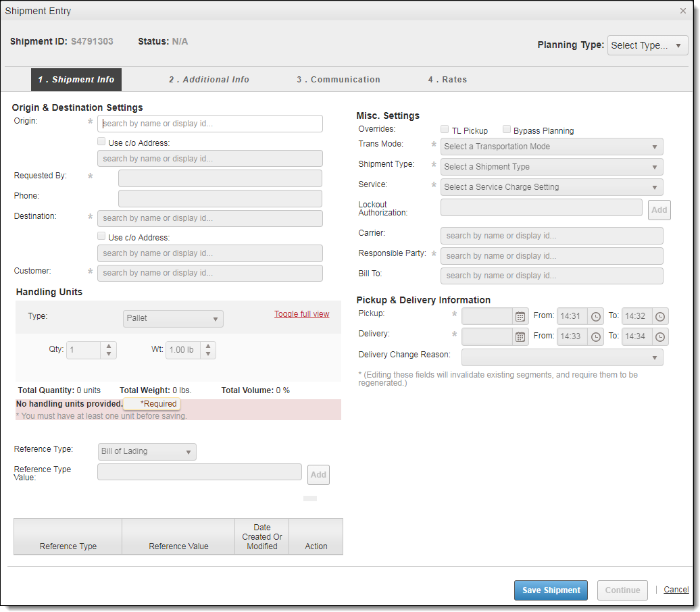The width and height of the screenshot is (700, 612).
Task: Go to the Rates tab
Action: 447,80
